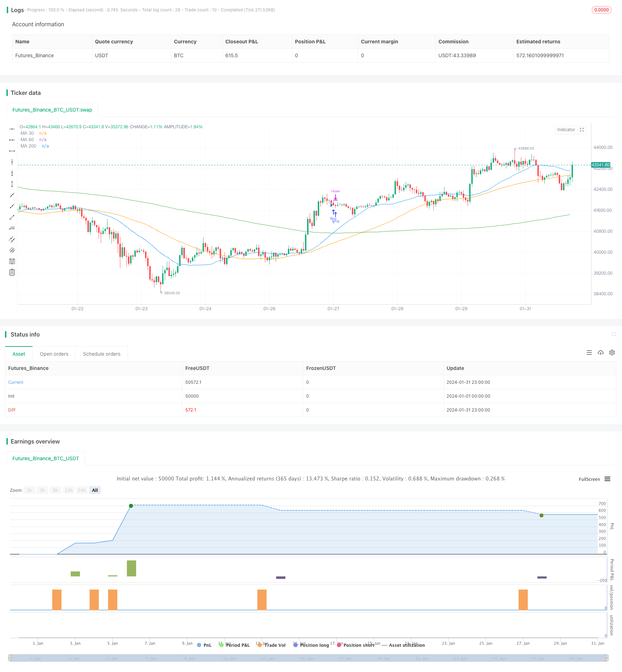The width and height of the screenshot is (622, 672).
Task: Click the chart fullscreen expand icon
Action: click(582, 130)
